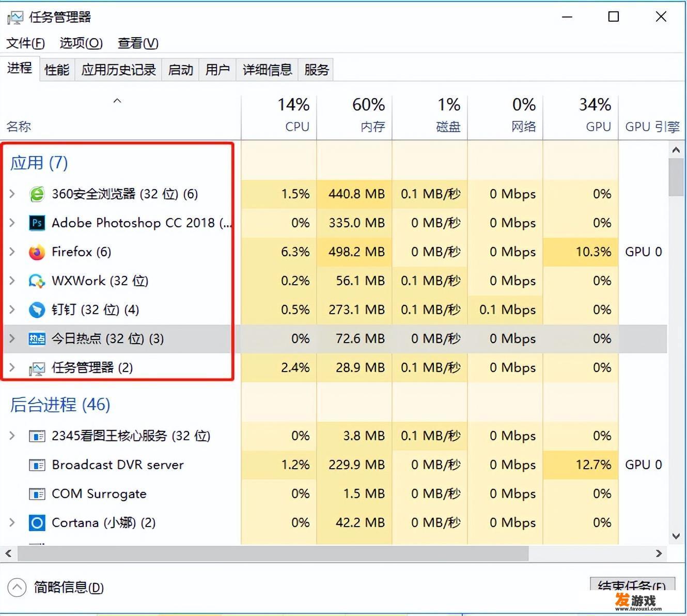Click the WXWork process icon

pos(37,281)
